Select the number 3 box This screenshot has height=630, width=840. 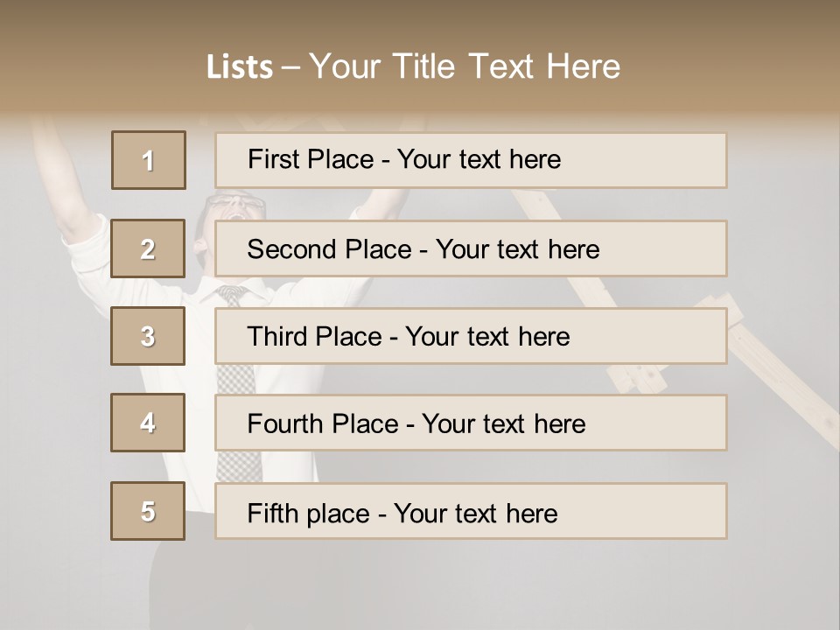pyautogui.click(x=148, y=336)
